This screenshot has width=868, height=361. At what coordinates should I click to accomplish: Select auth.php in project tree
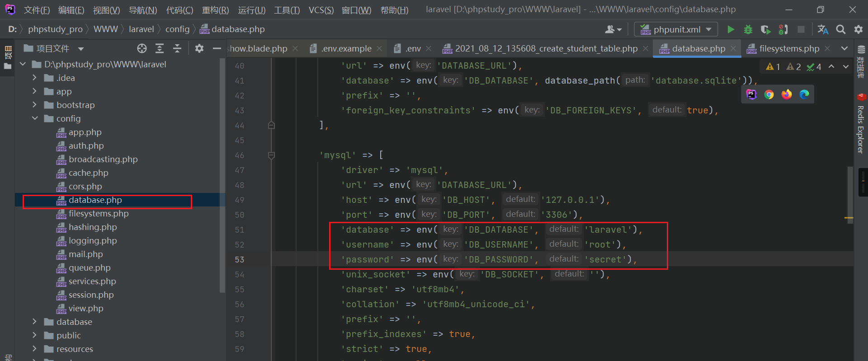[86, 145]
